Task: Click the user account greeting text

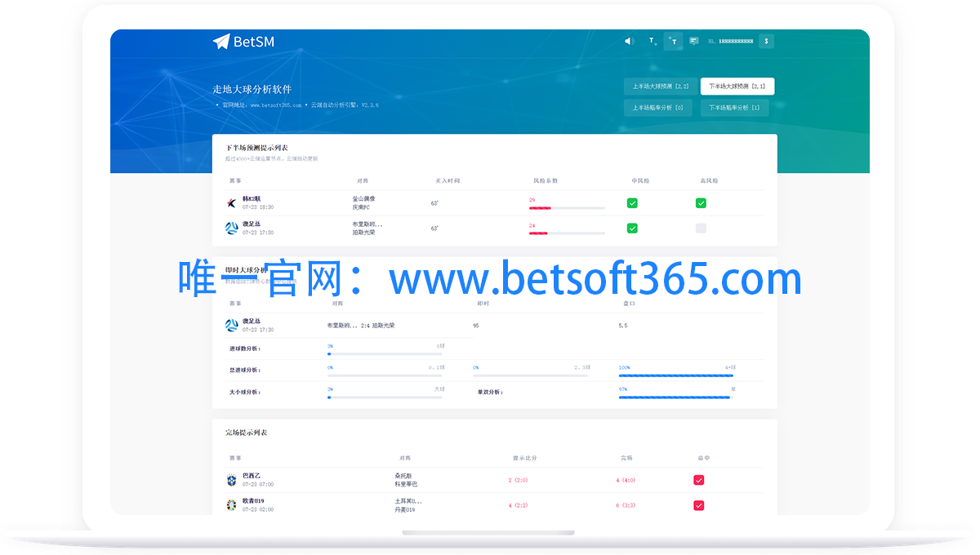Action: pyautogui.click(x=730, y=41)
